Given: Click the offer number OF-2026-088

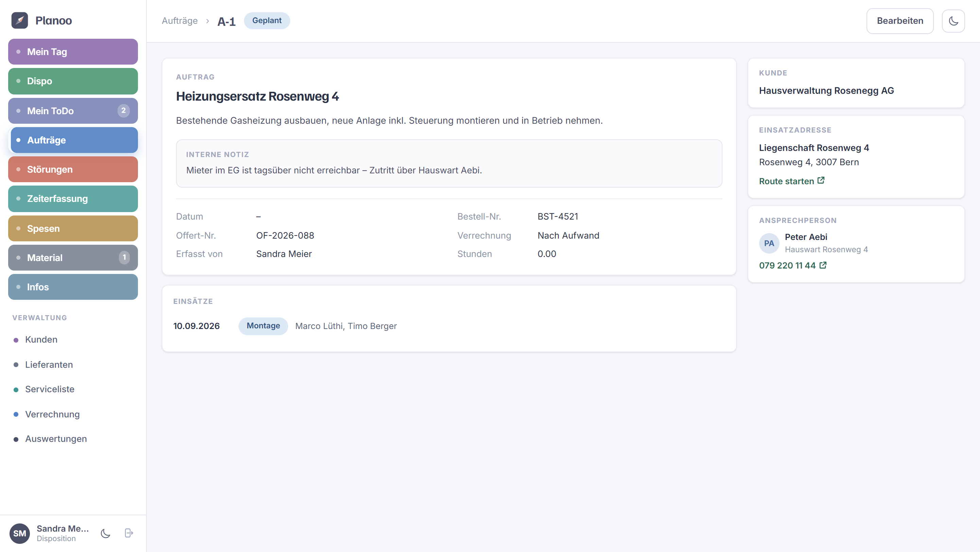Looking at the screenshot, I should tap(285, 236).
